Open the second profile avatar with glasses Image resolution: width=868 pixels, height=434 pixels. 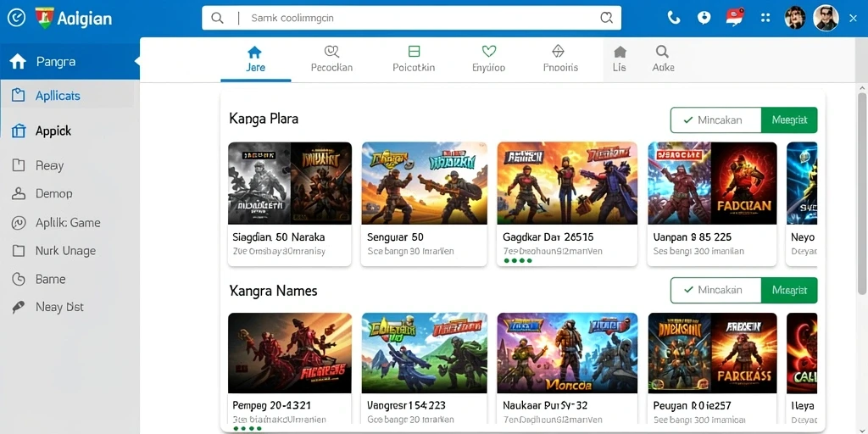tap(826, 18)
